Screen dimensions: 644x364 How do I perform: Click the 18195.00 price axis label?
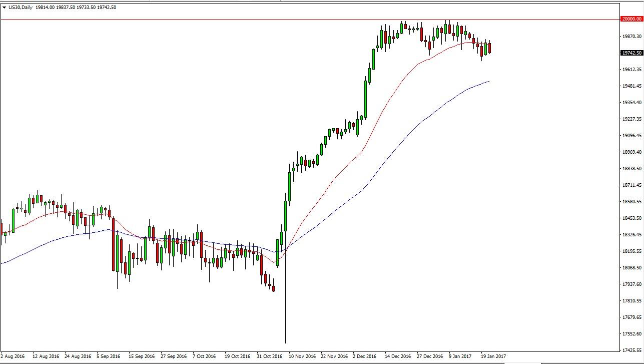632,251
